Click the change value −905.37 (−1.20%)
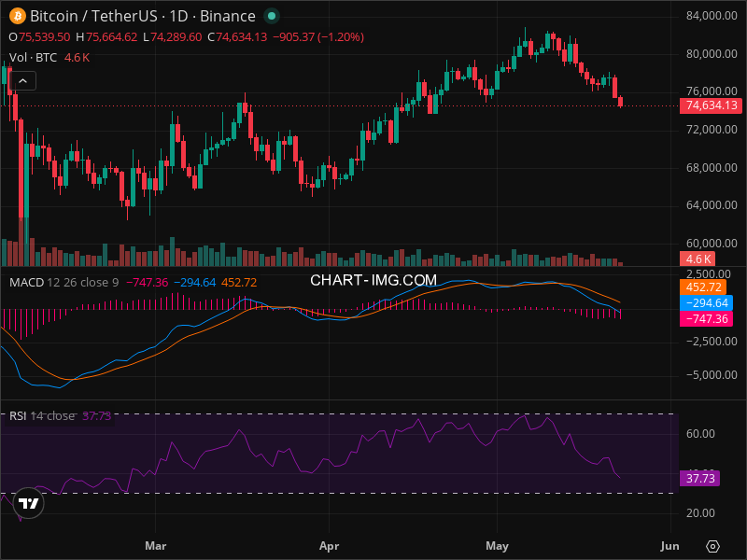Image resolution: width=747 pixels, height=560 pixels. [318, 37]
